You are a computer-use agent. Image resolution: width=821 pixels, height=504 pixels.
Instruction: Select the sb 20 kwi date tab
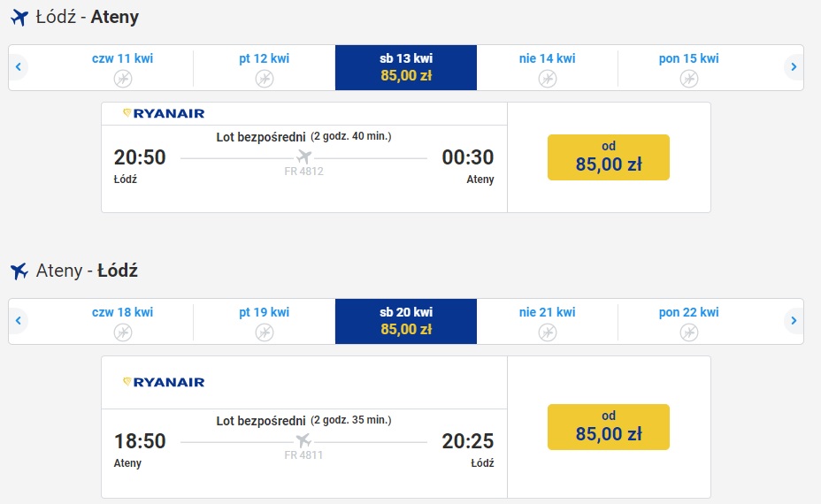point(406,321)
